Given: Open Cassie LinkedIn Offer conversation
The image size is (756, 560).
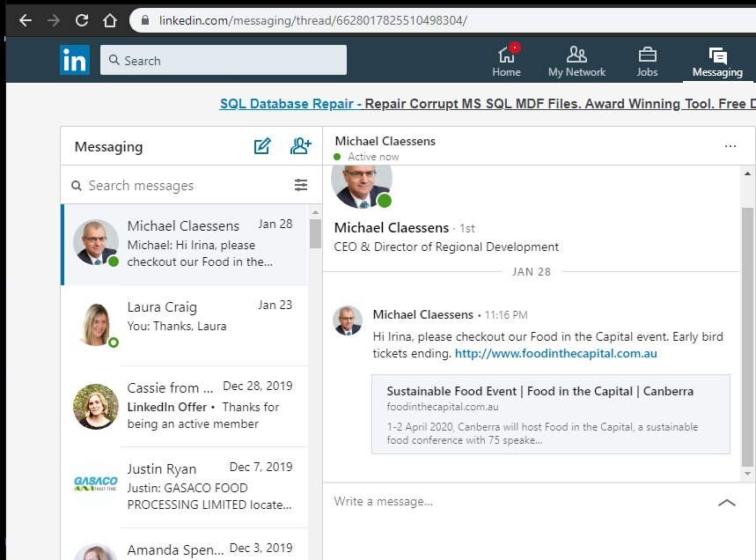Looking at the screenshot, I should click(x=184, y=406).
